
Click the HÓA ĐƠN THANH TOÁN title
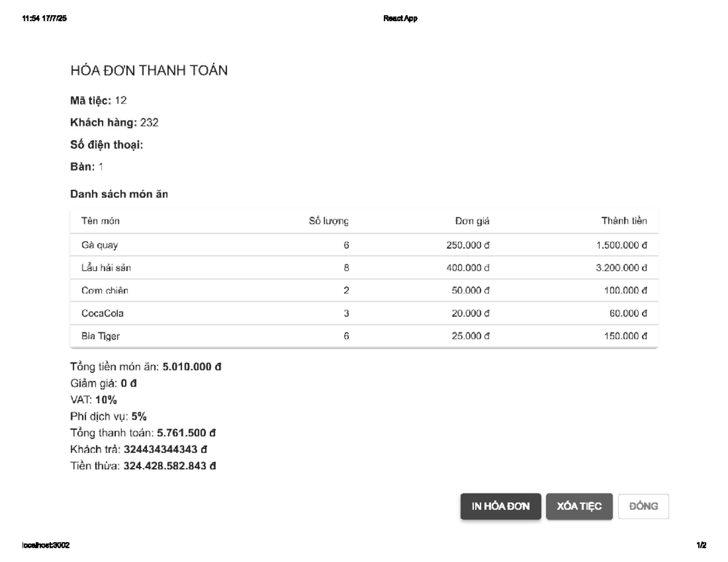(149, 71)
